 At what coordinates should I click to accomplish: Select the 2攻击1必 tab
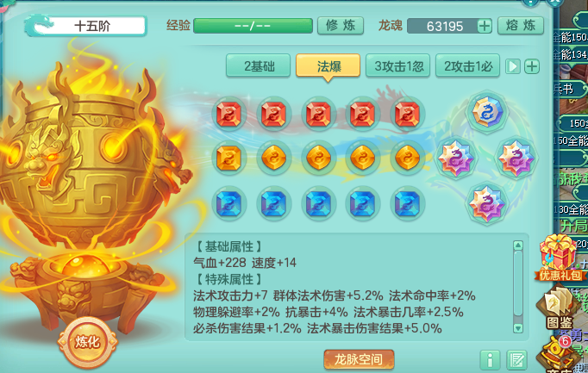coord(467,66)
